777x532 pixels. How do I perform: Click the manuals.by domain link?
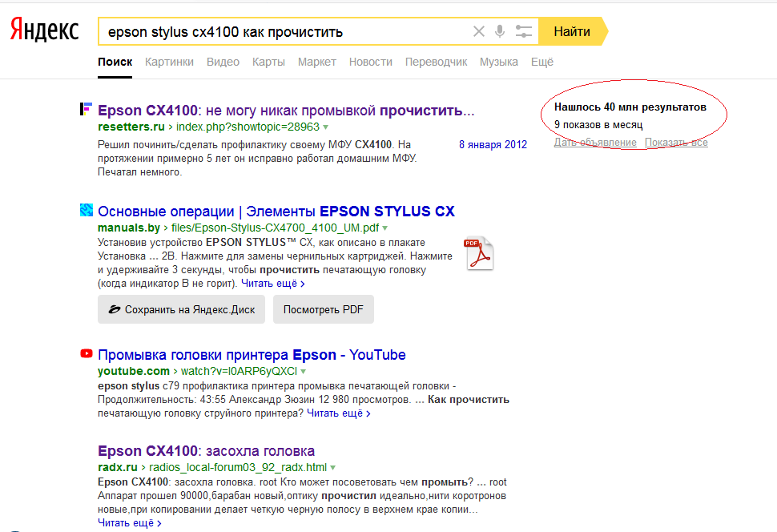tap(129, 228)
